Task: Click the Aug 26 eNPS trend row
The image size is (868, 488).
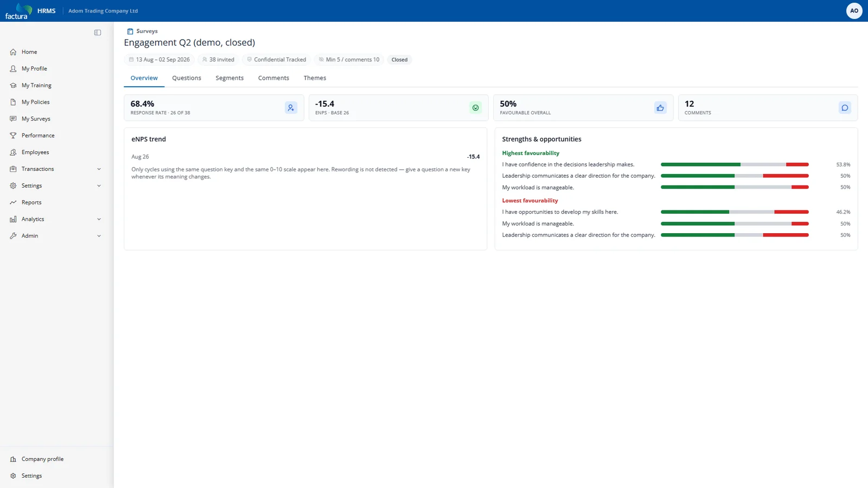Action: pos(305,157)
